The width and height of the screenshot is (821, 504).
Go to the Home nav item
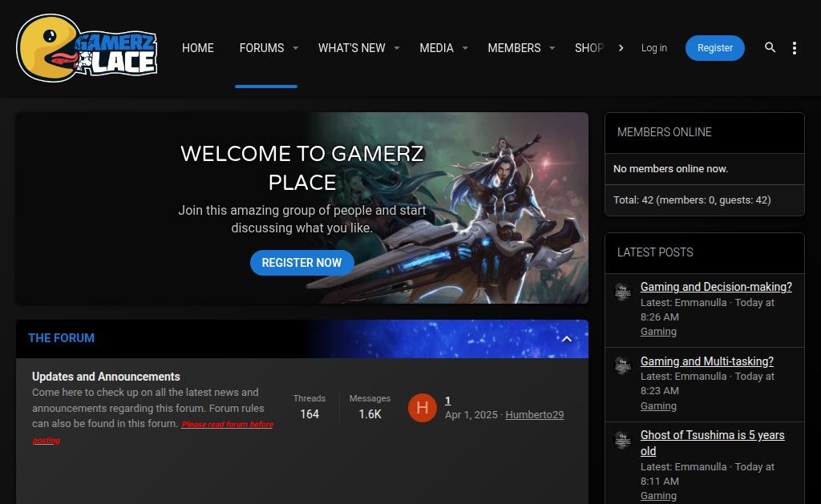pyautogui.click(x=198, y=48)
